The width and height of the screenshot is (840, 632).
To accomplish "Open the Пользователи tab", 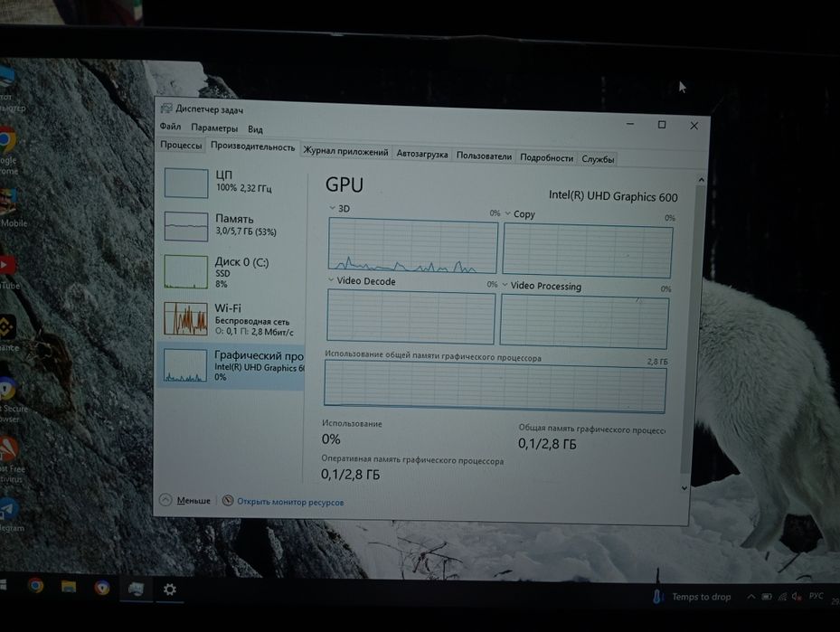I will (484, 156).
